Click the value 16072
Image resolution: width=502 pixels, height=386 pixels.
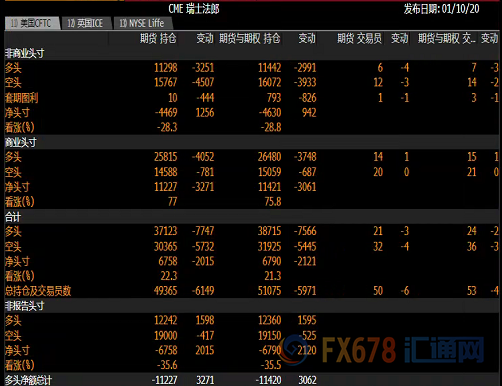270,82
